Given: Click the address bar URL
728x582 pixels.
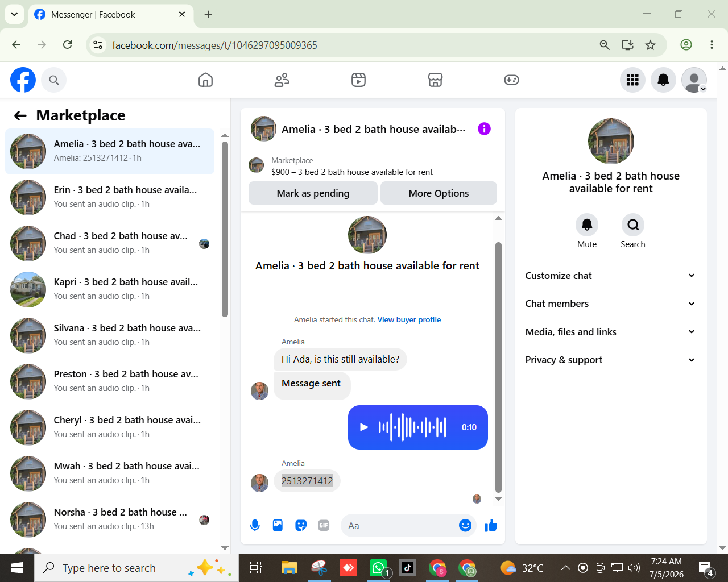Looking at the screenshot, I should click(x=214, y=45).
